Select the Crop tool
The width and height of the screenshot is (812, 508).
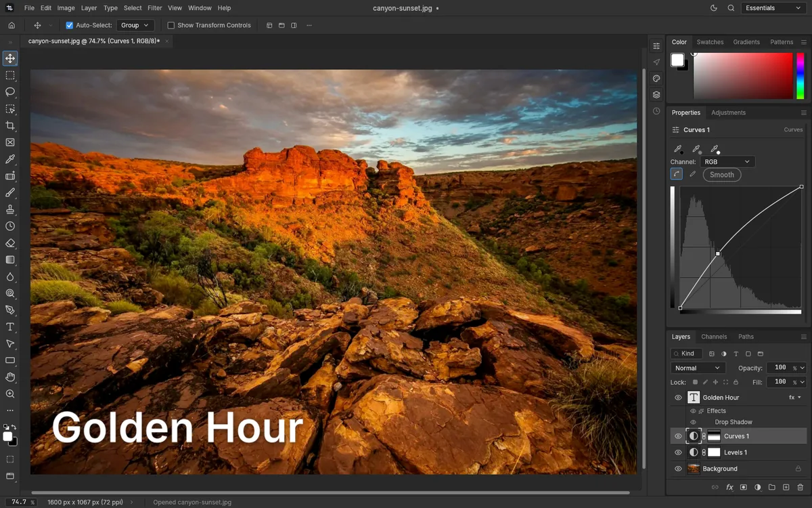coord(10,126)
